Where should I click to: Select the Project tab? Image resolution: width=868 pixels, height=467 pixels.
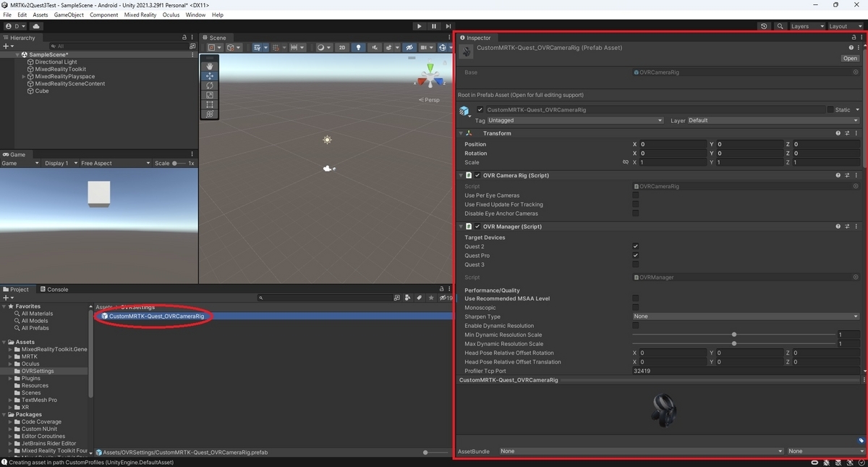pyautogui.click(x=16, y=289)
